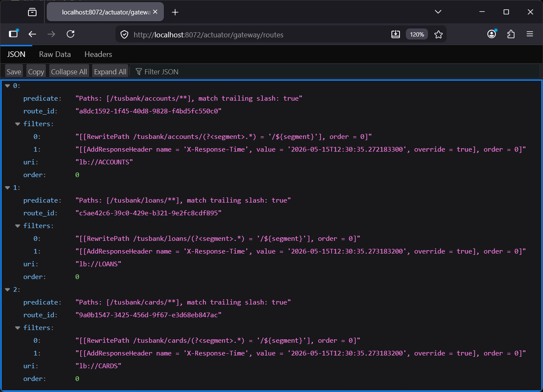Minimize the browser window
The width and height of the screenshot is (543, 392).
(482, 12)
